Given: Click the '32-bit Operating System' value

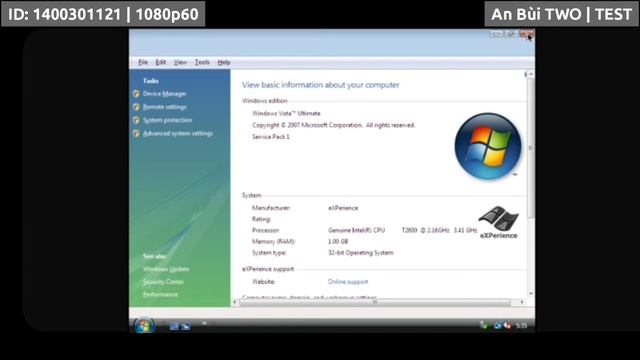Looking at the screenshot, I should point(360,253).
